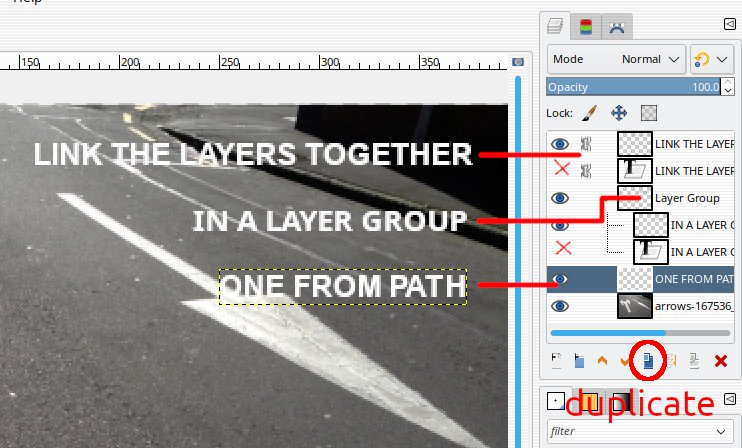Viewport: 742px width, 448px height.
Task: Delete the selected layer with red X
Action: tap(721, 361)
